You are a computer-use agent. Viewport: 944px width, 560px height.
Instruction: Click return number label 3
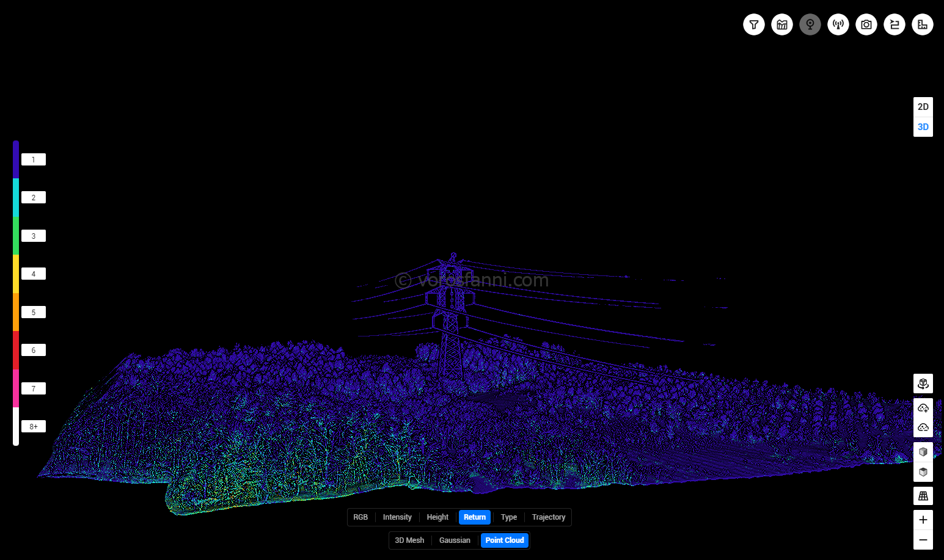(34, 236)
